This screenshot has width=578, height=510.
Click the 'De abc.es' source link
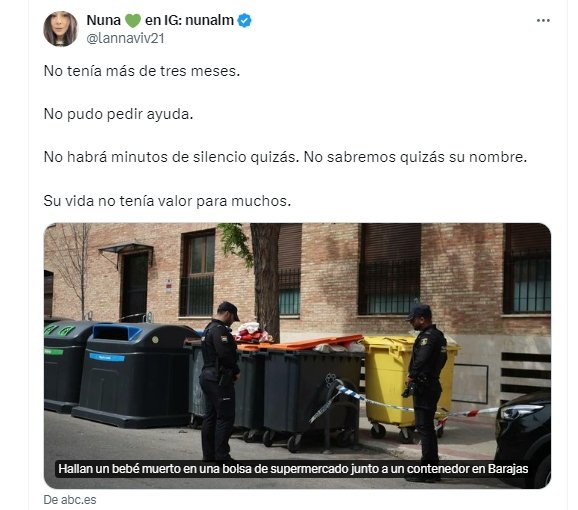pyautogui.click(x=70, y=500)
